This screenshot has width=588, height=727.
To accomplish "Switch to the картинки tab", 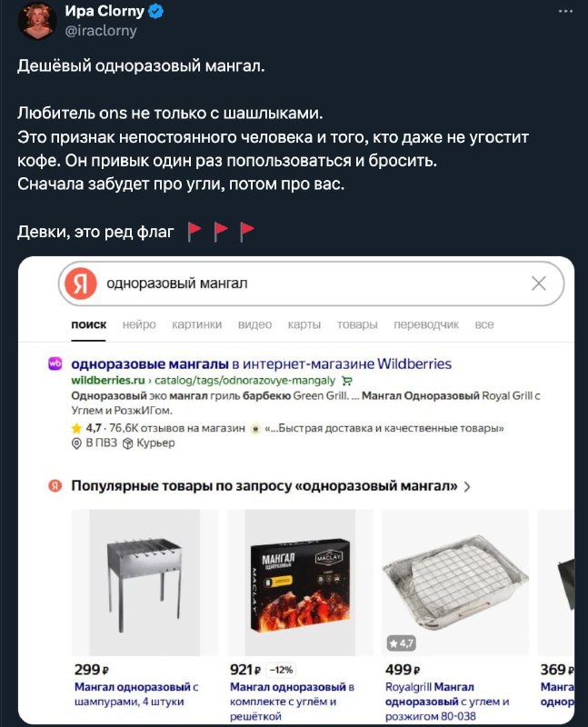I will point(196,324).
